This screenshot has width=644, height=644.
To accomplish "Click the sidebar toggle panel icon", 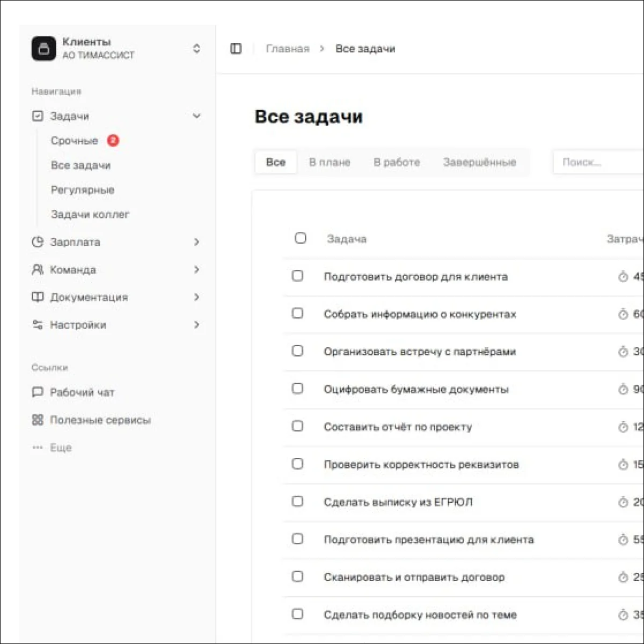I will [236, 48].
